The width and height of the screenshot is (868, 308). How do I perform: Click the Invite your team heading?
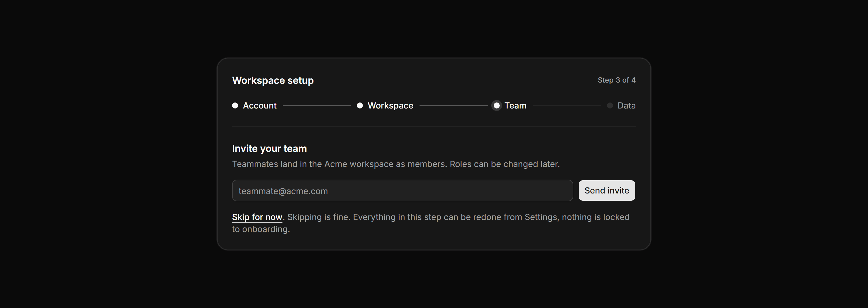pyautogui.click(x=269, y=149)
